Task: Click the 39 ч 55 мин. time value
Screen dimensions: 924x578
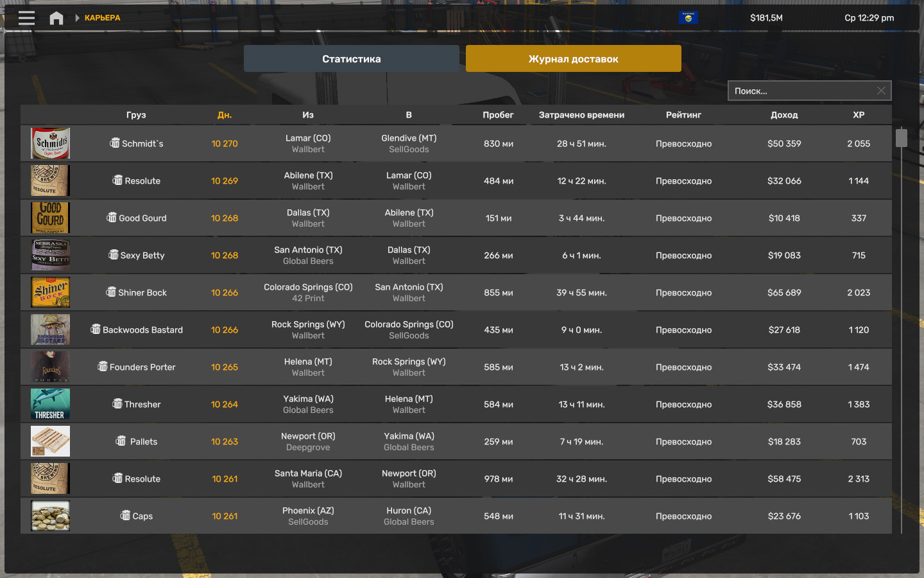Action: point(581,292)
